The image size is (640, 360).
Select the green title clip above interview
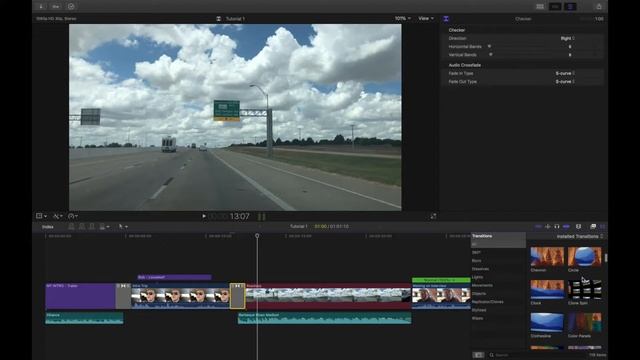(x=441, y=280)
